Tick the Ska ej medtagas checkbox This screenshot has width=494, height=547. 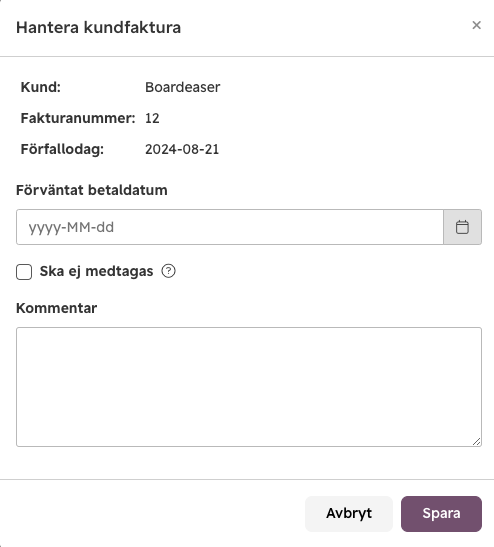(x=24, y=272)
